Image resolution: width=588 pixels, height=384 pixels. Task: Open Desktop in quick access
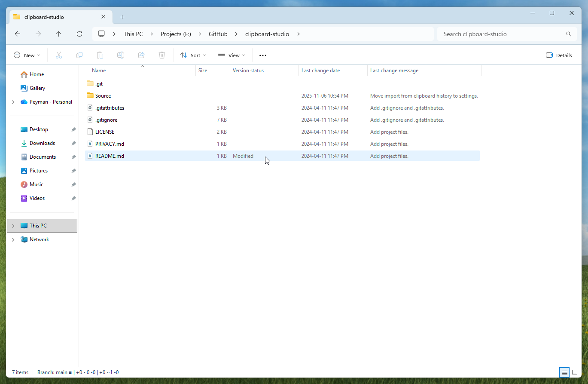(39, 129)
